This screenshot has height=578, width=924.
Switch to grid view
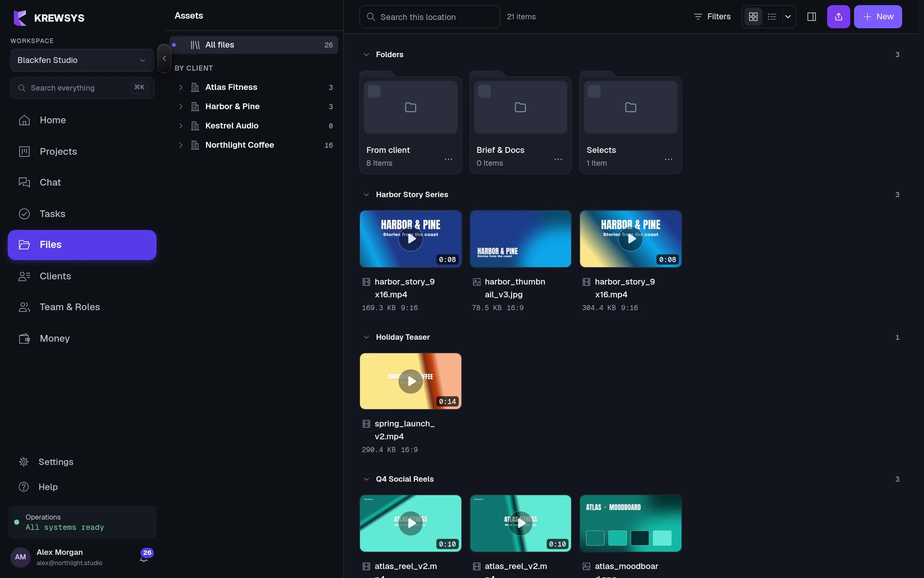pos(753,16)
